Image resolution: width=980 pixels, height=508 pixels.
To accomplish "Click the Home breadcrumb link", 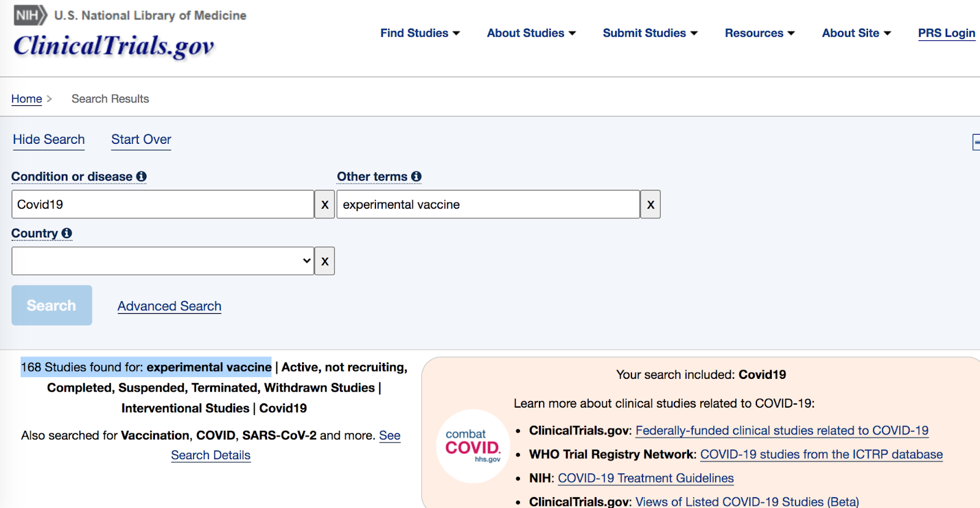I will pos(27,99).
